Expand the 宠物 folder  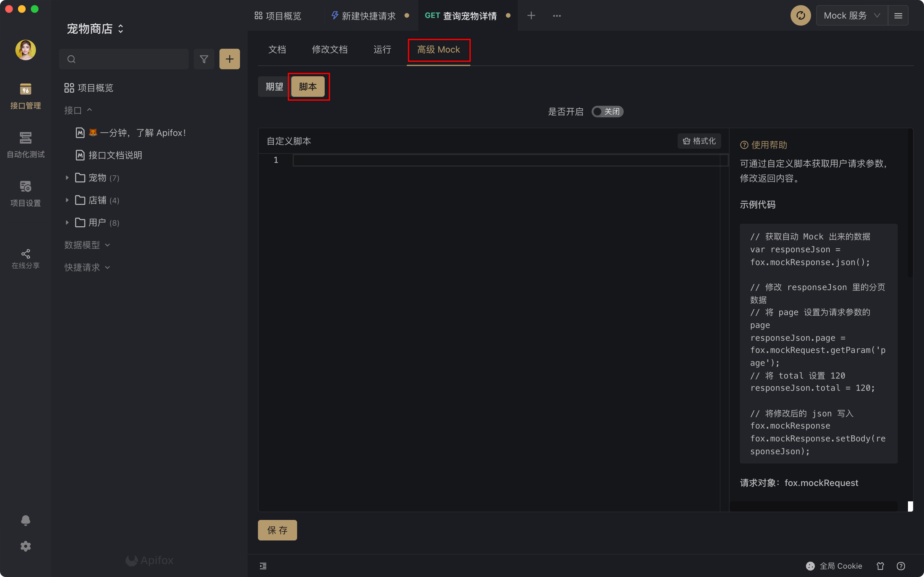click(67, 178)
